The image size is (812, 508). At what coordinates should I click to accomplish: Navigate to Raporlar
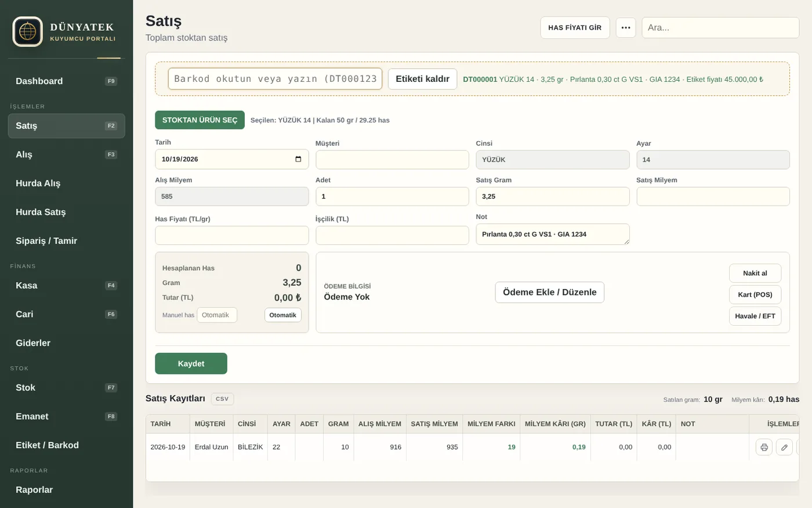point(67,490)
